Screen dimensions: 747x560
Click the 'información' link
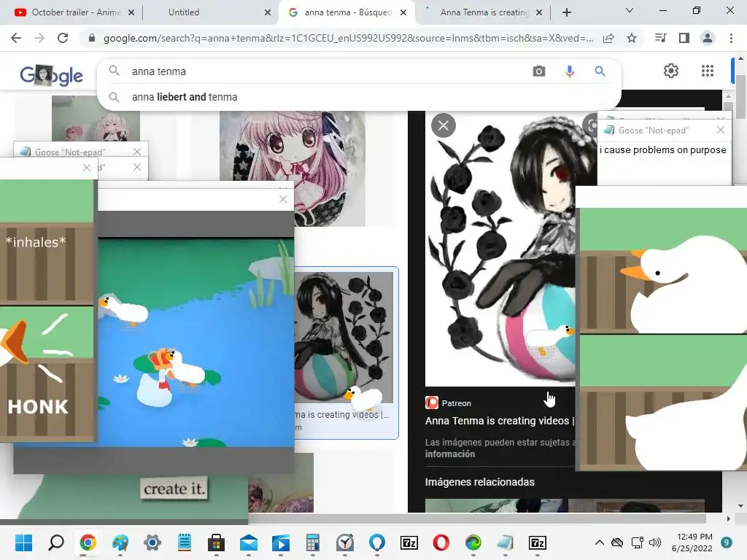pyautogui.click(x=449, y=454)
